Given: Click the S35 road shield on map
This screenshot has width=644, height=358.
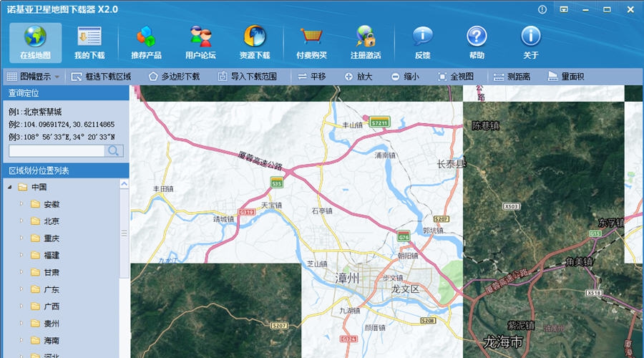Looking at the screenshot, I should (x=277, y=182).
